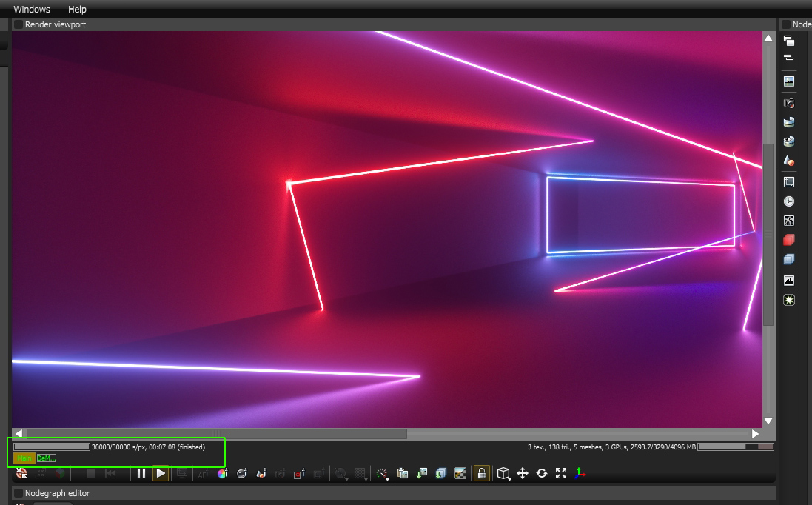Jump to kernel settings icon
The width and height of the screenshot is (812, 505).
click(x=789, y=221)
